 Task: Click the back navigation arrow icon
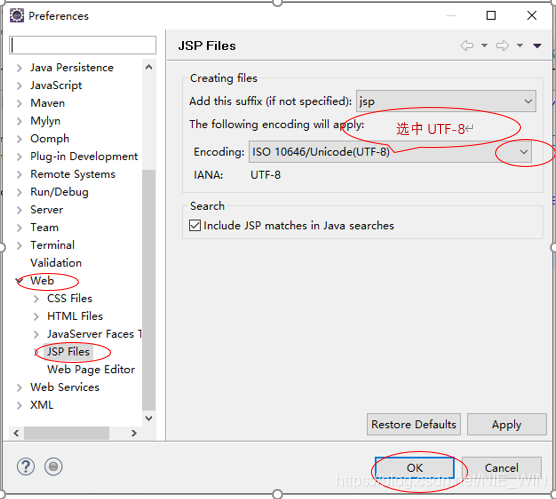tap(467, 45)
